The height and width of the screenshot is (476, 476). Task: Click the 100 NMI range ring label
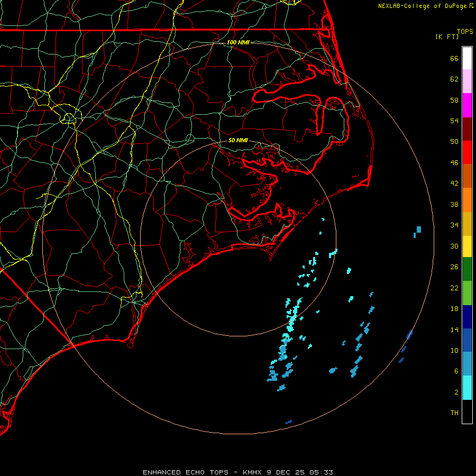click(238, 42)
